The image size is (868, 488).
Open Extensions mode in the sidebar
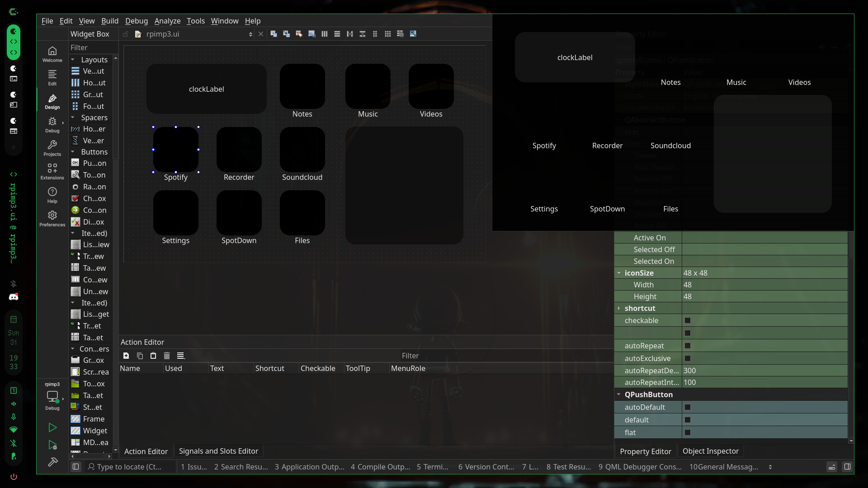tap(52, 172)
